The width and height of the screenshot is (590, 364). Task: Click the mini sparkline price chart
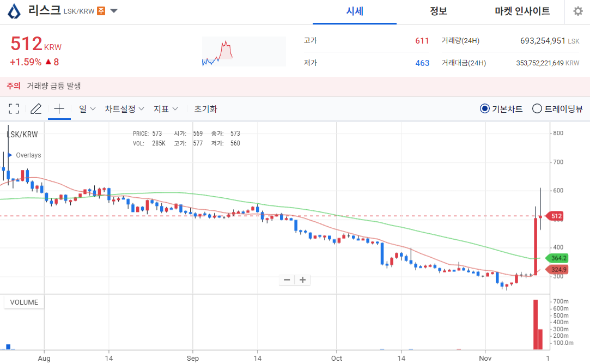244,51
